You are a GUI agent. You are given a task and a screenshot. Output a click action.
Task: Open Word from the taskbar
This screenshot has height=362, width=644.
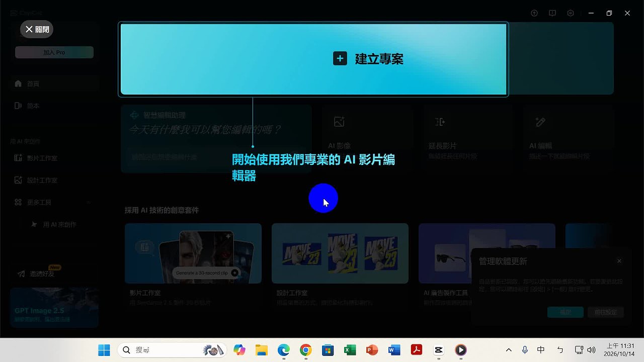tap(394, 350)
